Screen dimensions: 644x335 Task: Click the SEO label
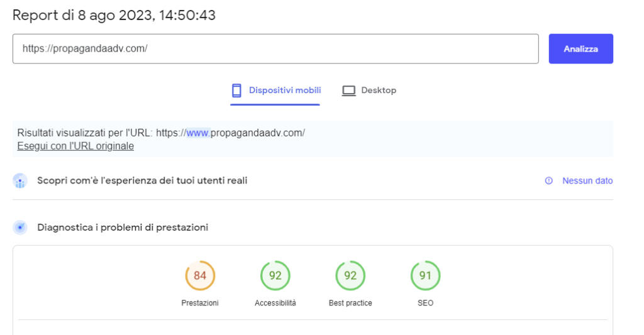(x=426, y=303)
